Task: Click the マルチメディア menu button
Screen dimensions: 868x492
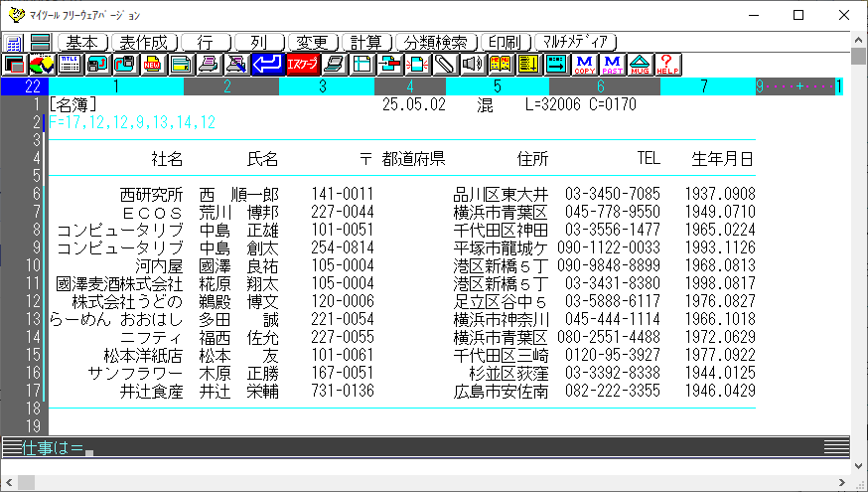Action: click(576, 43)
